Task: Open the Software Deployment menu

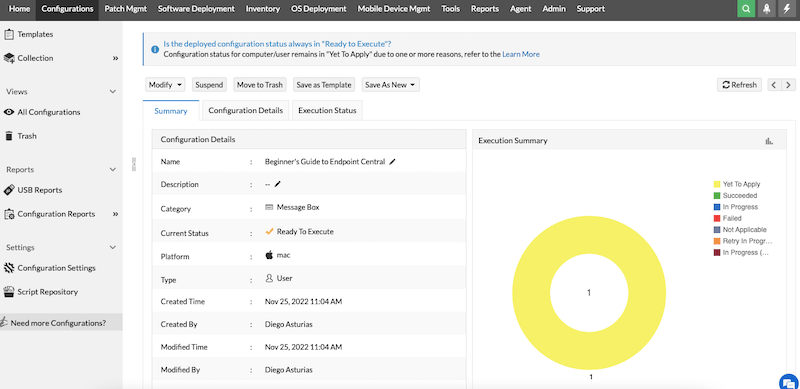Action: coord(196,9)
